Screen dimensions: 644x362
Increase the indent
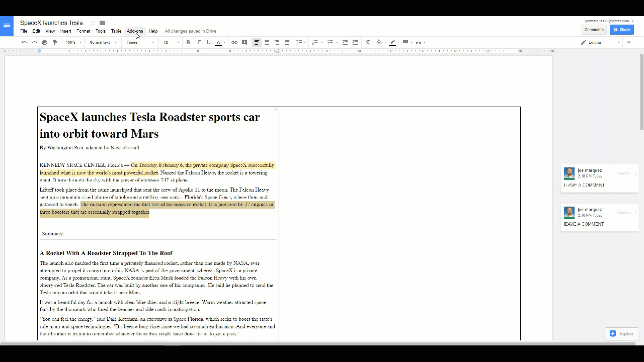(x=355, y=42)
